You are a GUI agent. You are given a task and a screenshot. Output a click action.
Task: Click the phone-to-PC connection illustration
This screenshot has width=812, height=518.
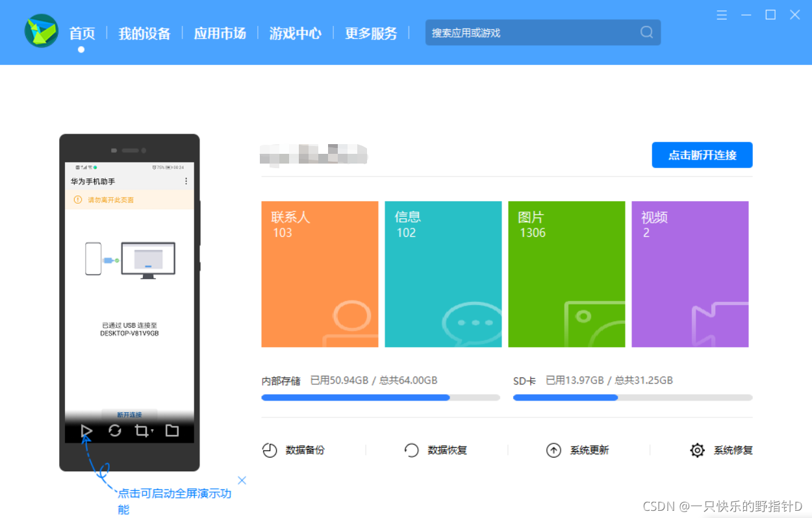[x=130, y=260]
